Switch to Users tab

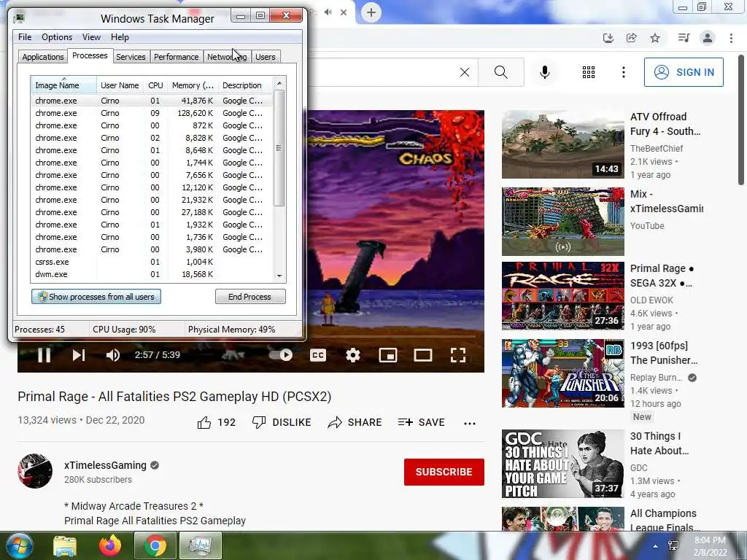click(266, 57)
